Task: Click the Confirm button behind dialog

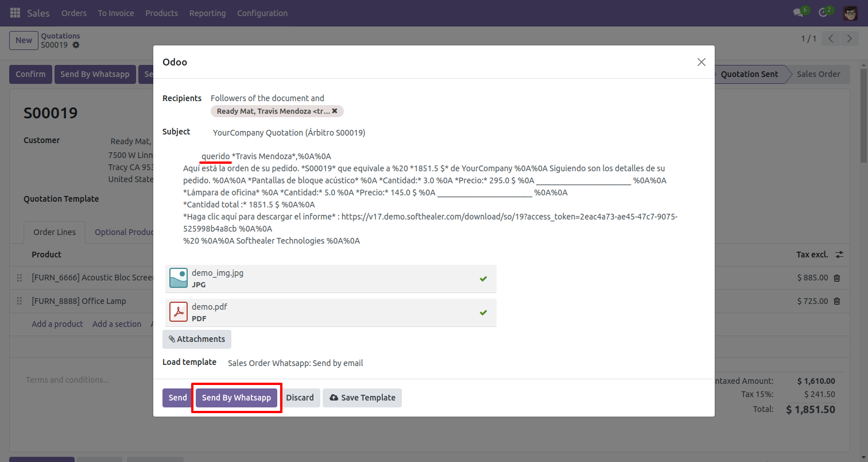Action: click(30, 74)
